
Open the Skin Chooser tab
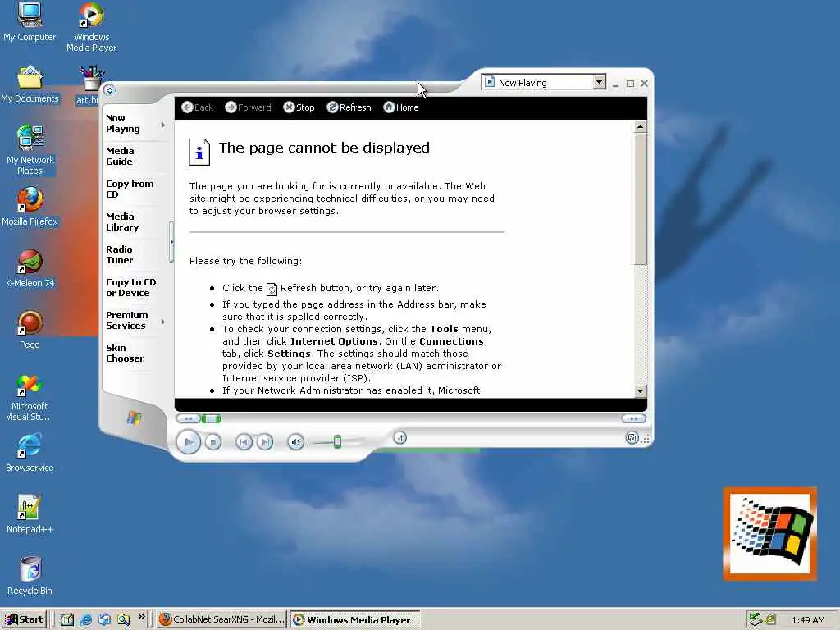pyautogui.click(x=125, y=353)
